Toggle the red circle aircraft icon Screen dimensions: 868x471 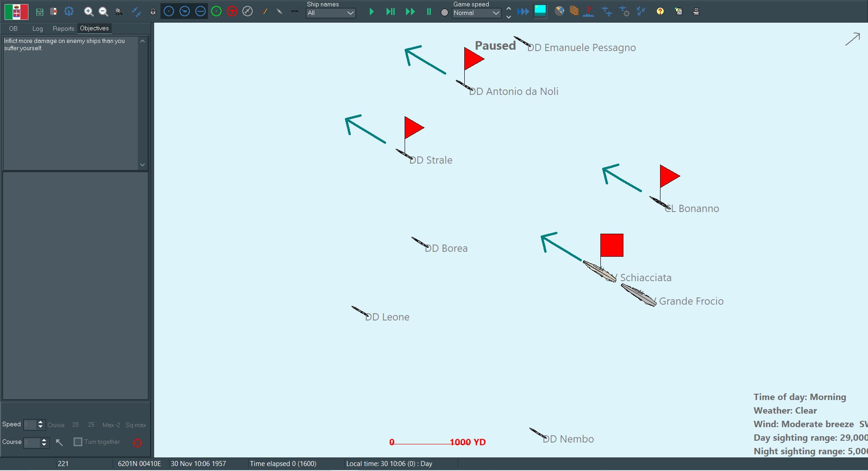coord(232,11)
